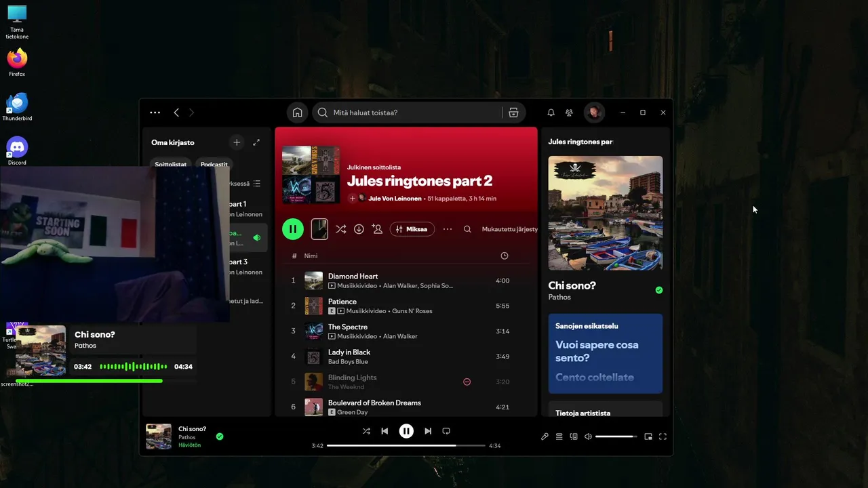
Task: Sort tracks by Nimi column header
Action: point(311,256)
